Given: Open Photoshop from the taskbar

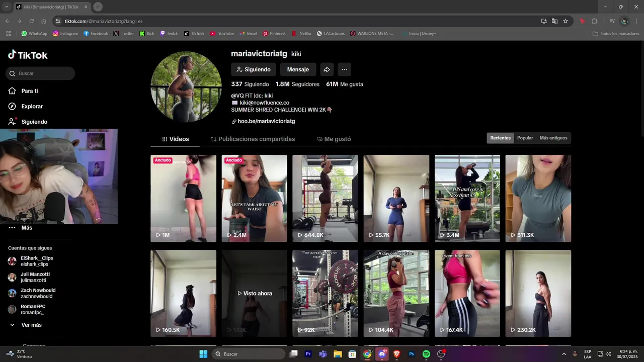Looking at the screenshot, I should (x=412, y=354).
